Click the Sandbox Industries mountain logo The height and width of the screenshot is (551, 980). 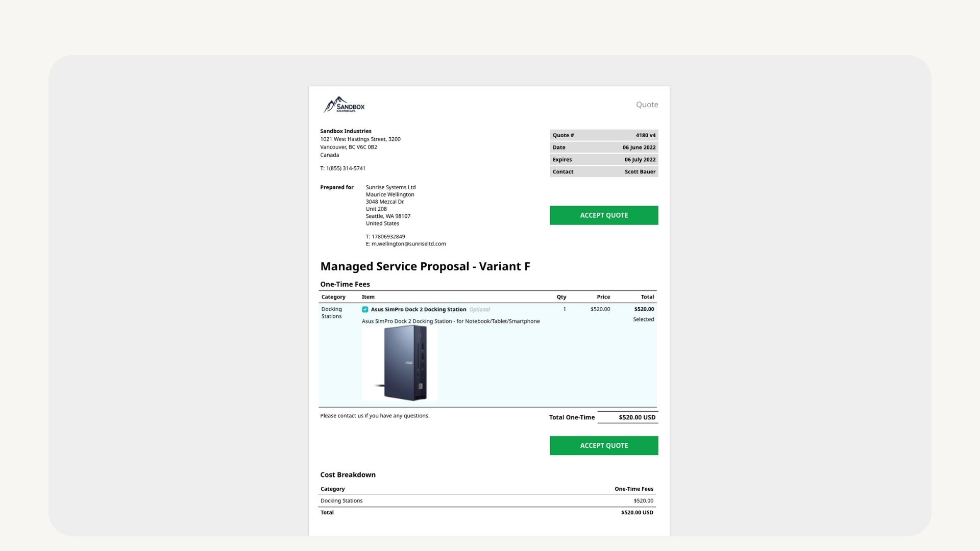point(344,105)
